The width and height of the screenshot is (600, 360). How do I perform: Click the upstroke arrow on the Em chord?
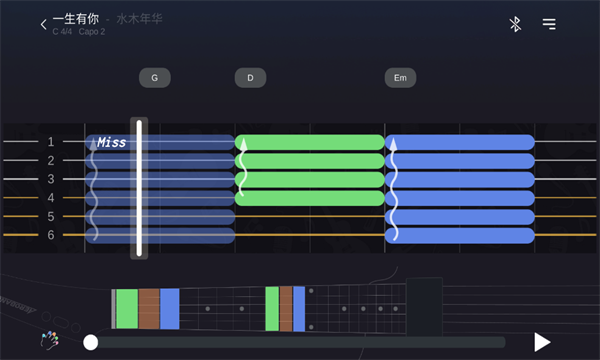point(393,189)
